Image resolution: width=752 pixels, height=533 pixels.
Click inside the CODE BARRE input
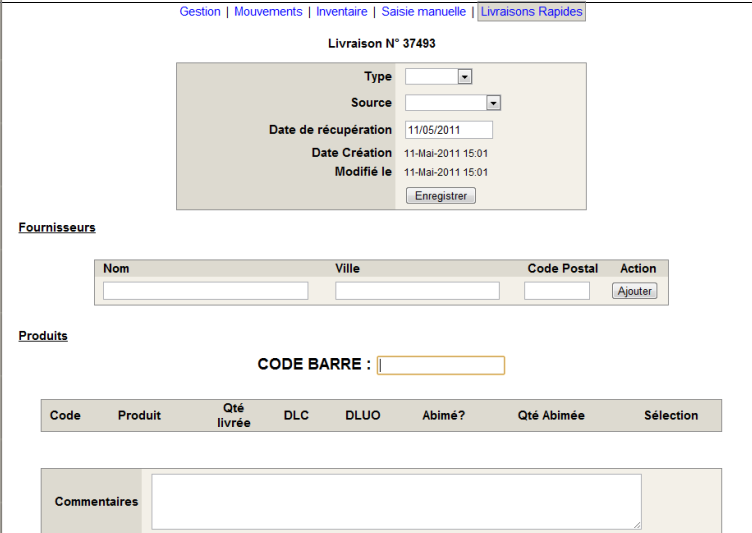tap(441, 365)
